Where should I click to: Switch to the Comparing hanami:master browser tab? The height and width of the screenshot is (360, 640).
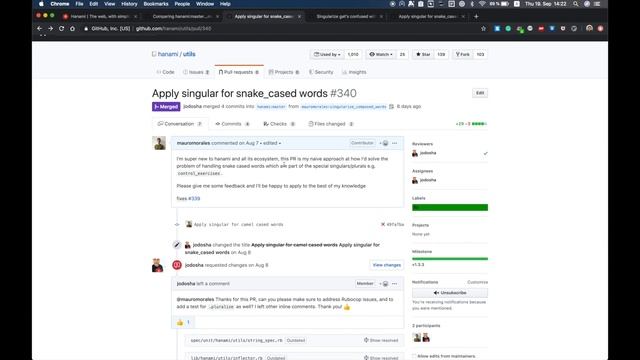coord(182,16)
